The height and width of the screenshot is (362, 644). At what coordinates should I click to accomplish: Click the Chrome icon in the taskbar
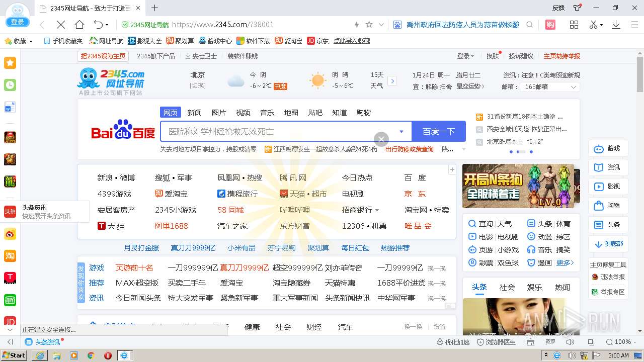pos(91,355)
